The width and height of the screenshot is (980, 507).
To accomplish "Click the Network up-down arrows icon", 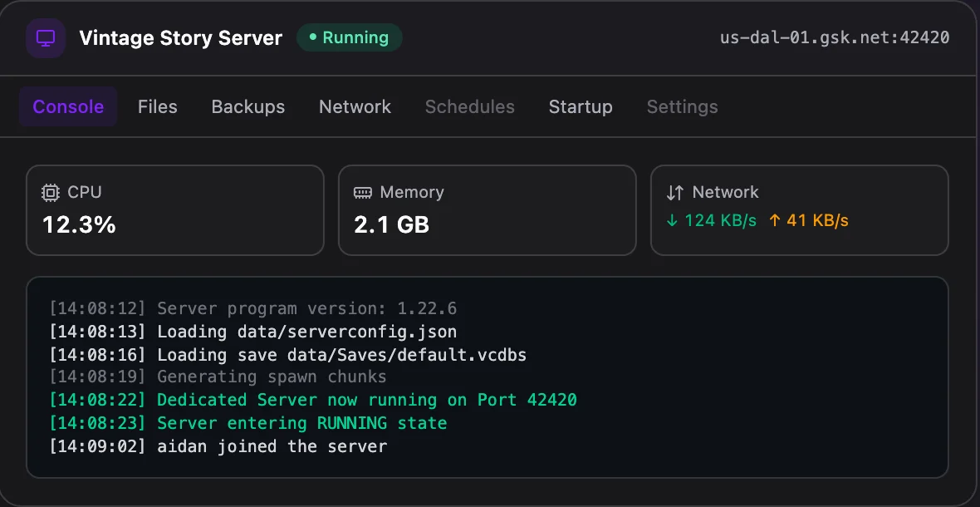I will coord(675,193).
